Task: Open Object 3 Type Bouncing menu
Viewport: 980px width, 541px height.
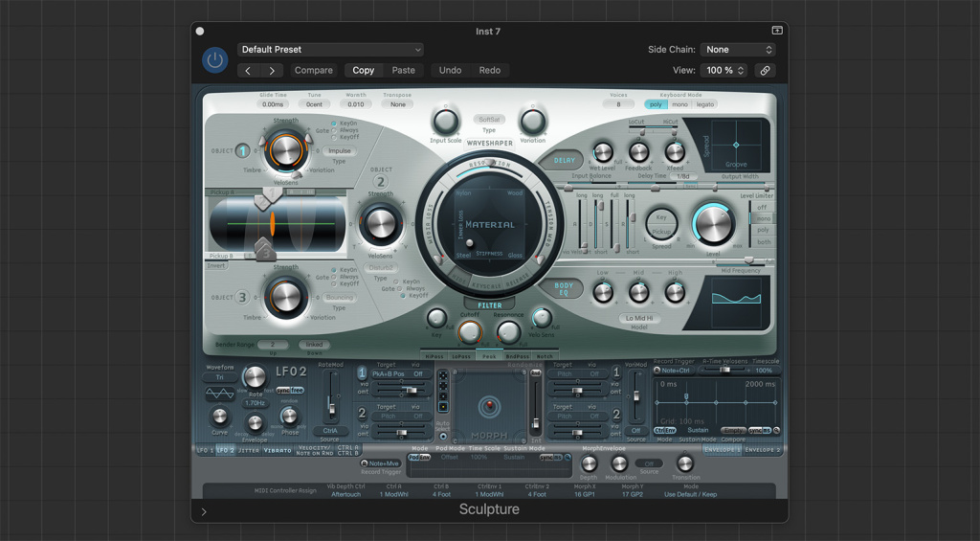Action: (x=340, y=298)
